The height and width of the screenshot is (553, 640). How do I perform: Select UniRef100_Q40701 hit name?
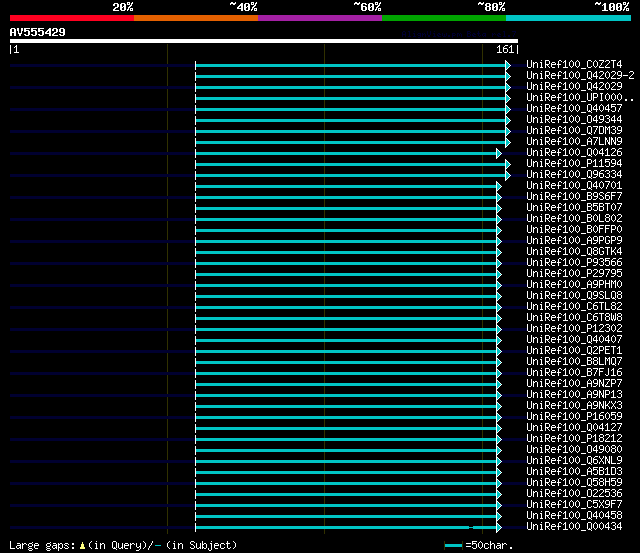click(574, 186)
